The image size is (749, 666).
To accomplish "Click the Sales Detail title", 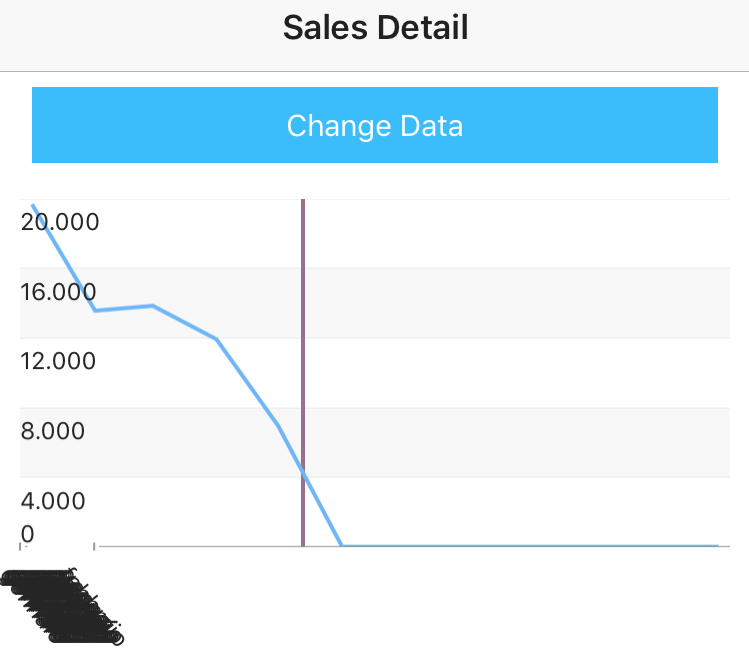I will pos(375,28).
